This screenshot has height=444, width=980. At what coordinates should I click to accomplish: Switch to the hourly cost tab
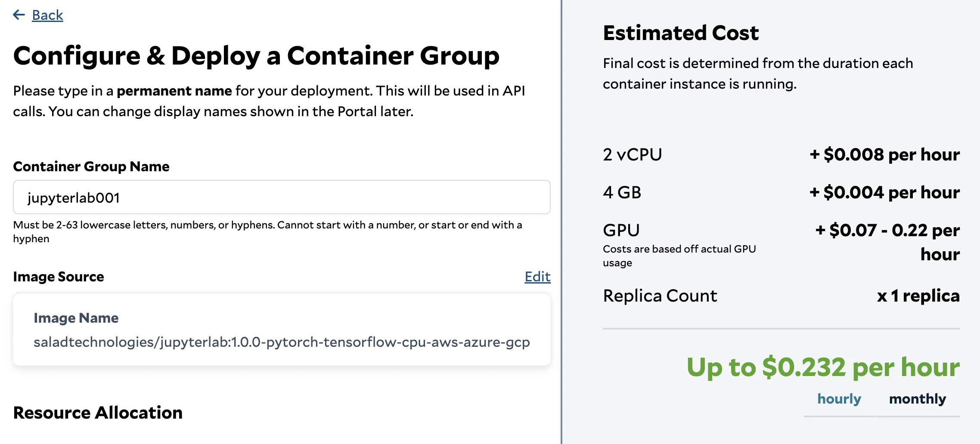(x=839, y=399)
